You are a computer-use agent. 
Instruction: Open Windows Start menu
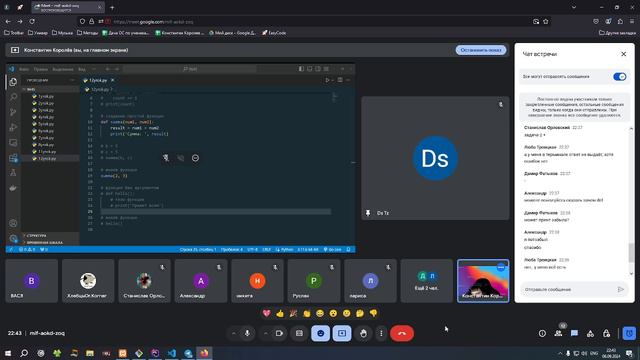click(8, 353)
